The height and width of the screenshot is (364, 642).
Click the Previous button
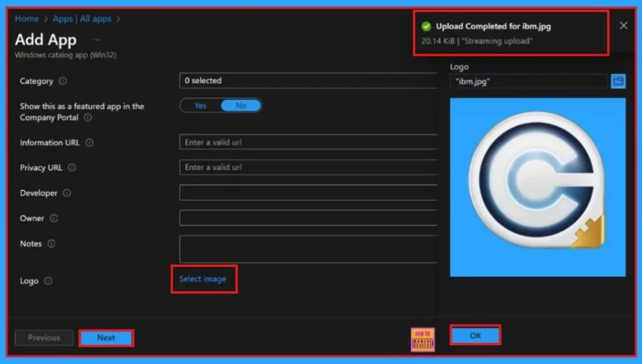[x=45, y=338]
